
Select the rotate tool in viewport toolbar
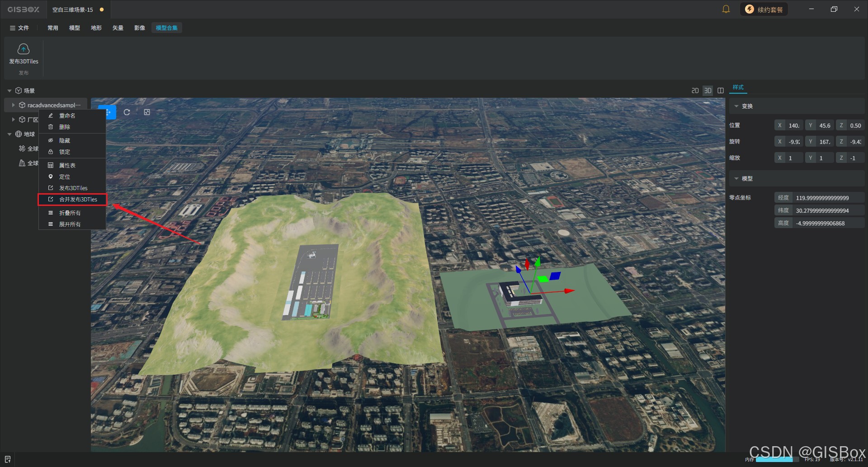click(x=127, y=112)
